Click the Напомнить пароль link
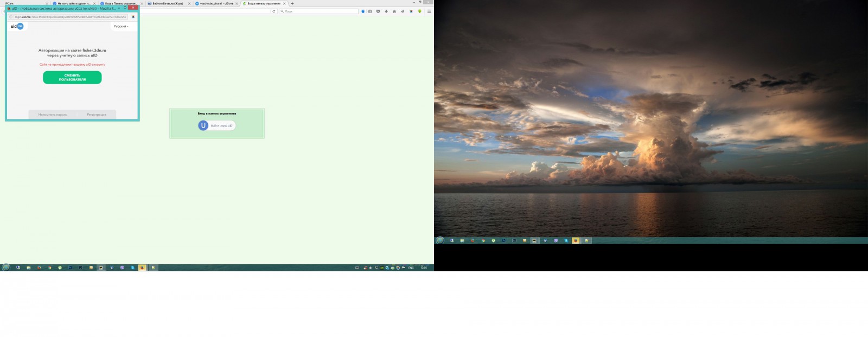 pos(53,115)
